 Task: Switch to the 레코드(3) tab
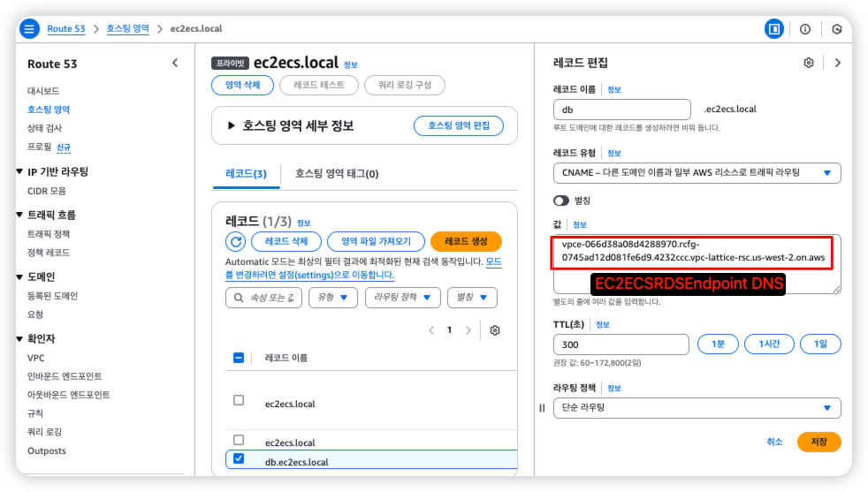coord(246,174)
